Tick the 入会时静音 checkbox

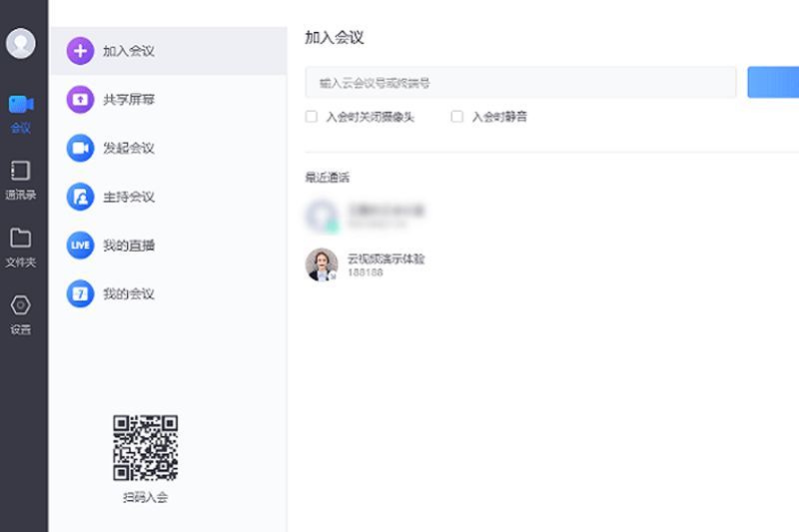457,117
